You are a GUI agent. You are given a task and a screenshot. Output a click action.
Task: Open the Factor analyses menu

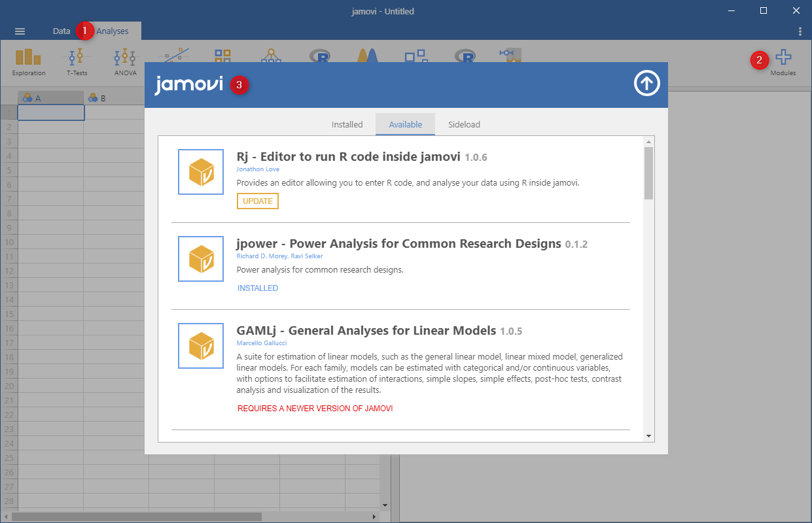[271, 55]
